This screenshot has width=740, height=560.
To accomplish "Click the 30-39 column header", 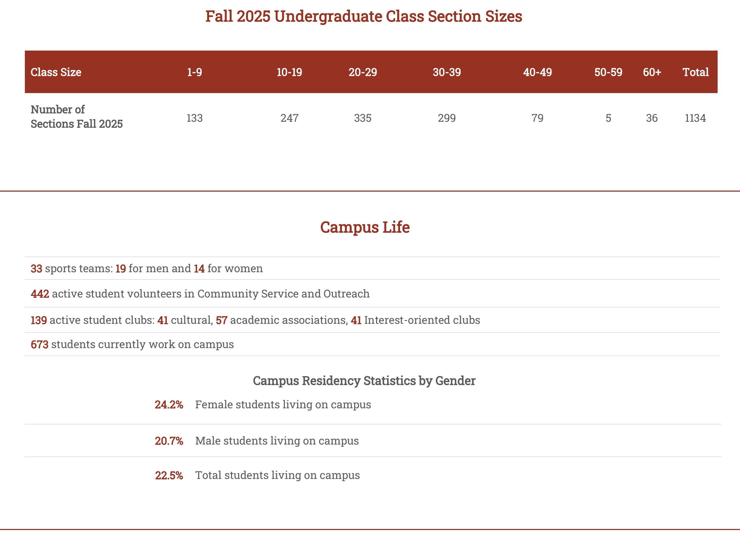I will click(447, 72).
